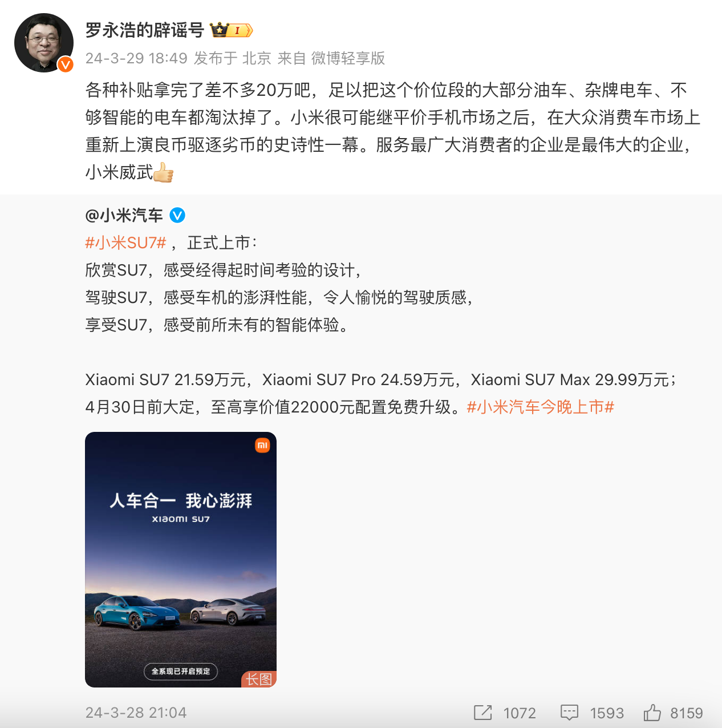Like the post with thumbs-up icon
The width and height of the screenshot is (722, 728).
[x=652, y=712]
